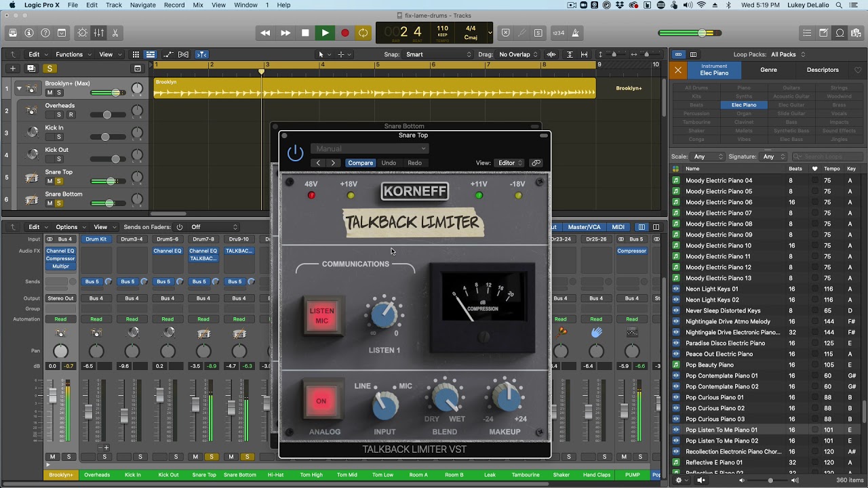Screen dimensions: 868x488
Task: Select the Master/VCA mixer filter button
Action: [x=584, y=227]
